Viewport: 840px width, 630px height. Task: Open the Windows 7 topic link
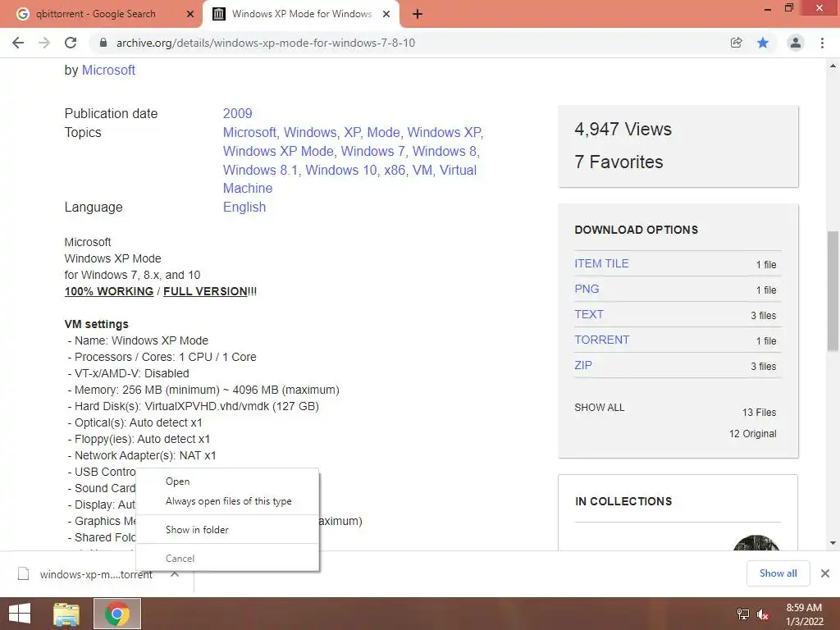click(x=373, y=151)
